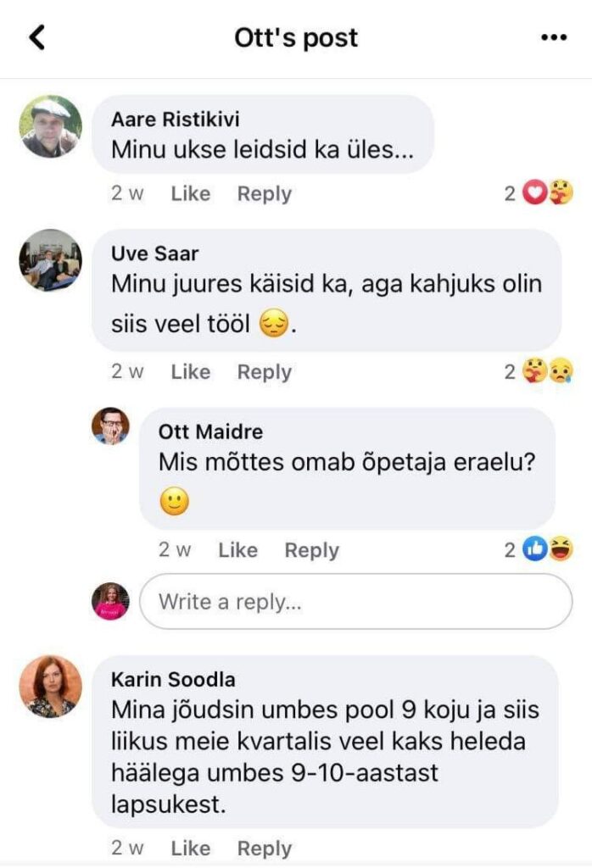Open Aare Ristikivi's profile picture

point(51,126)
